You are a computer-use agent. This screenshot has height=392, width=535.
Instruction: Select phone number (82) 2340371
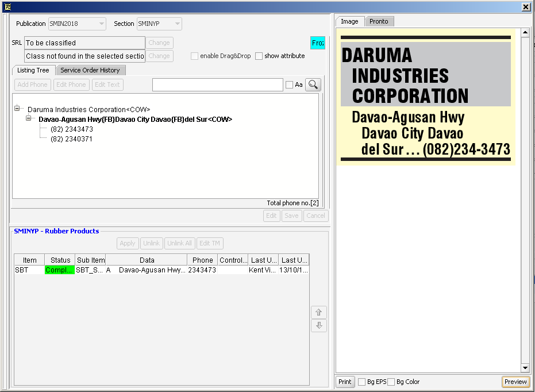click(72, 139)
